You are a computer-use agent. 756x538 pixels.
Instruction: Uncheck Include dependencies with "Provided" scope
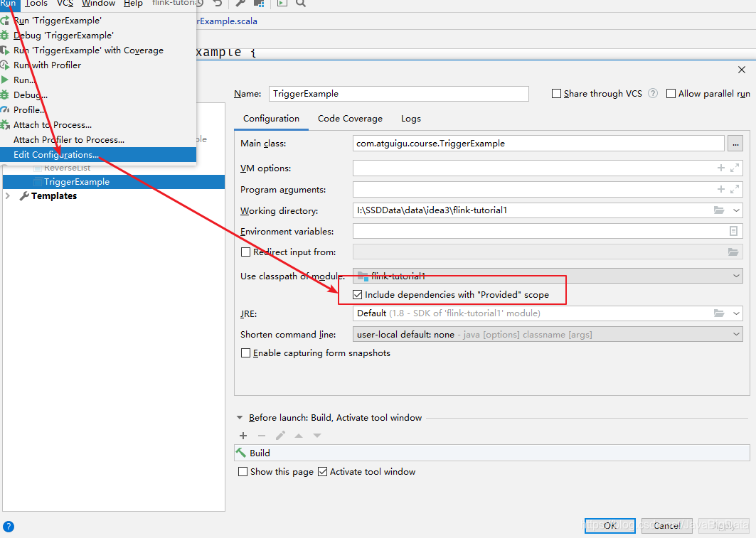pyautogui.click(x=357, y=294)
